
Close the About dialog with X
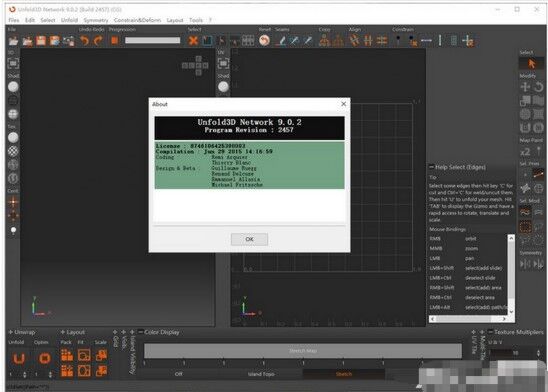pos(344,104)
